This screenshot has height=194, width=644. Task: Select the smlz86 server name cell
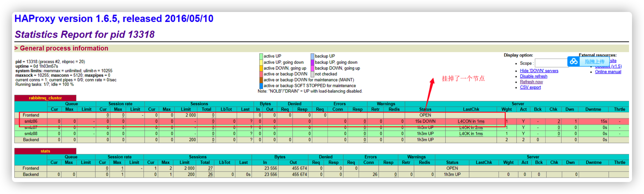point(31,121)
